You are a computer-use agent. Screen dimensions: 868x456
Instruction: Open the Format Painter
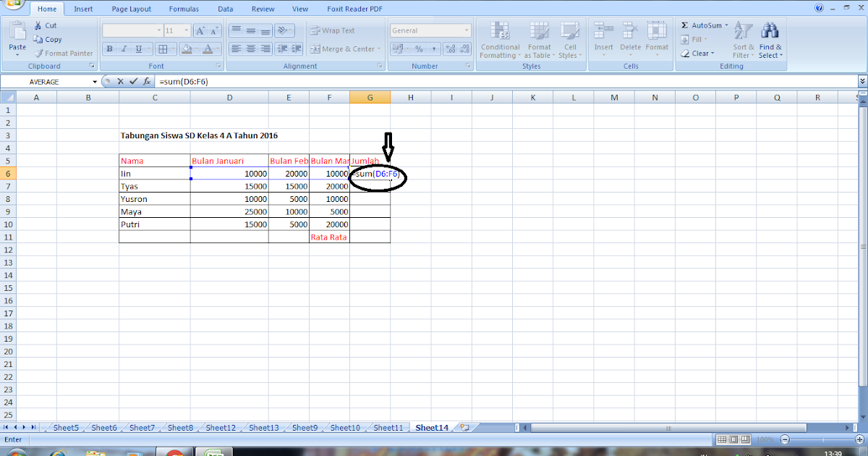pos(64,53)
